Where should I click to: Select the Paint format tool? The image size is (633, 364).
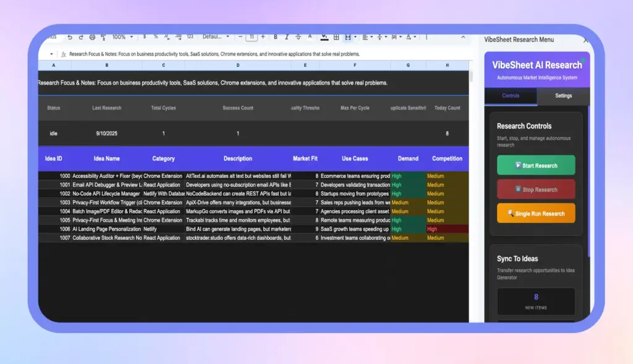point(104,37)
